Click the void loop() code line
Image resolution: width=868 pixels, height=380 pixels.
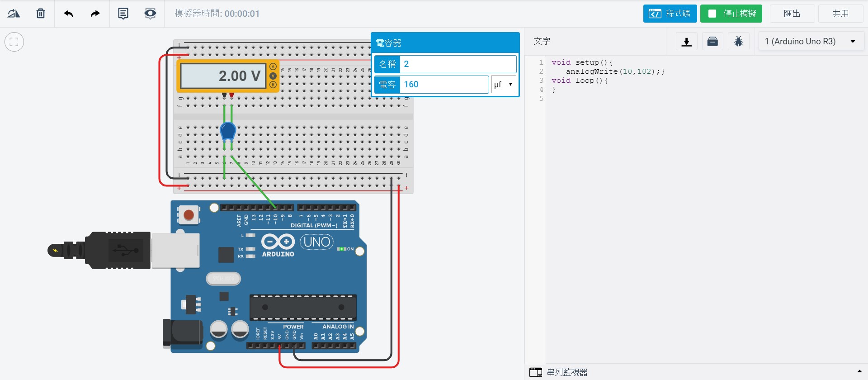(x=580, y=81)
